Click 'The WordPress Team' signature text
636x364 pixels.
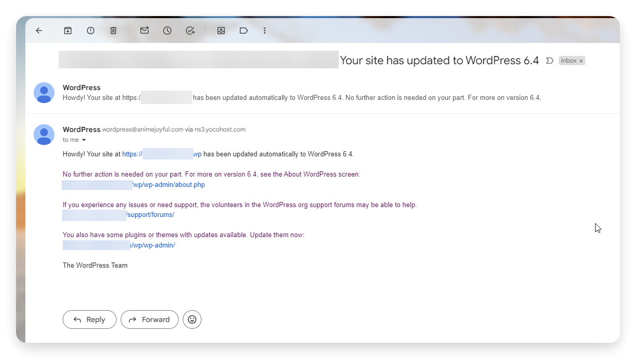[x=95, y=265]
